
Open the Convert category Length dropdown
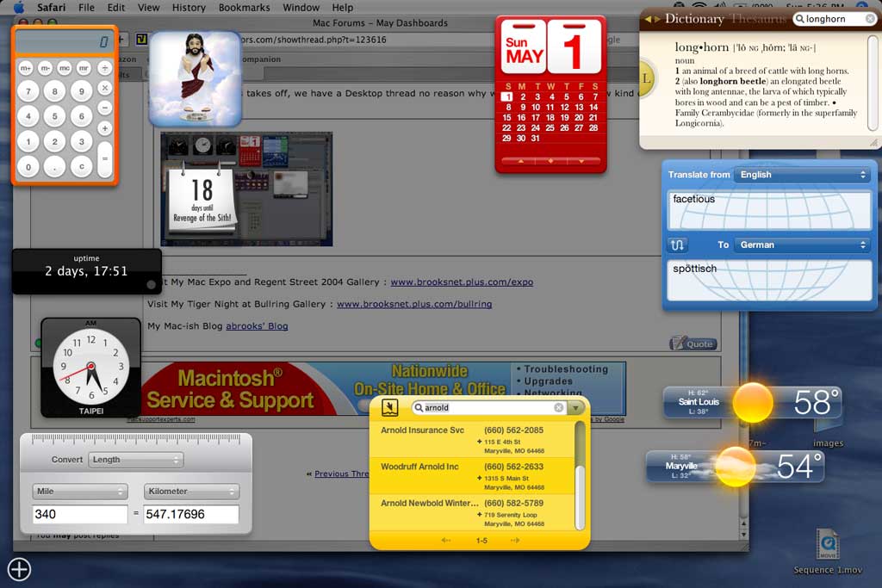click(135, 459)
